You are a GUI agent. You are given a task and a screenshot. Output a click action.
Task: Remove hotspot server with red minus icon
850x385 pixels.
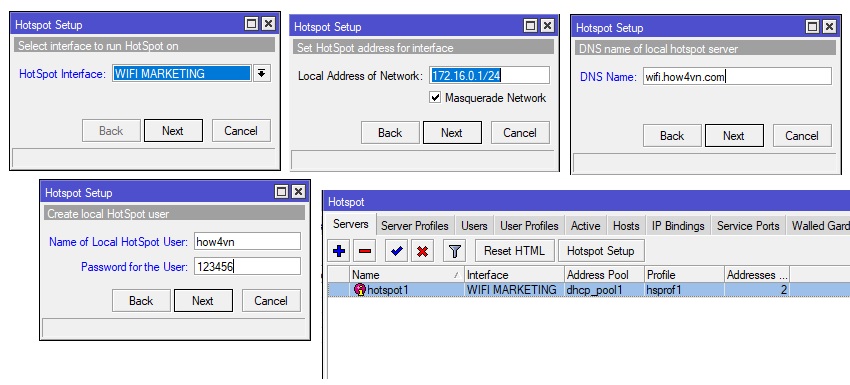(x=365, y=251)
